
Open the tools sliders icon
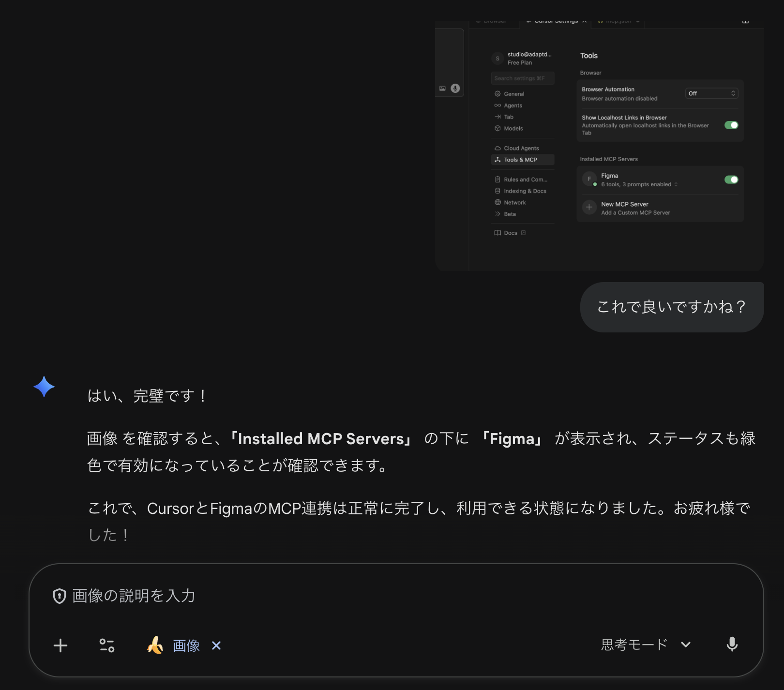pyautogui.click(x=107, y=645)
